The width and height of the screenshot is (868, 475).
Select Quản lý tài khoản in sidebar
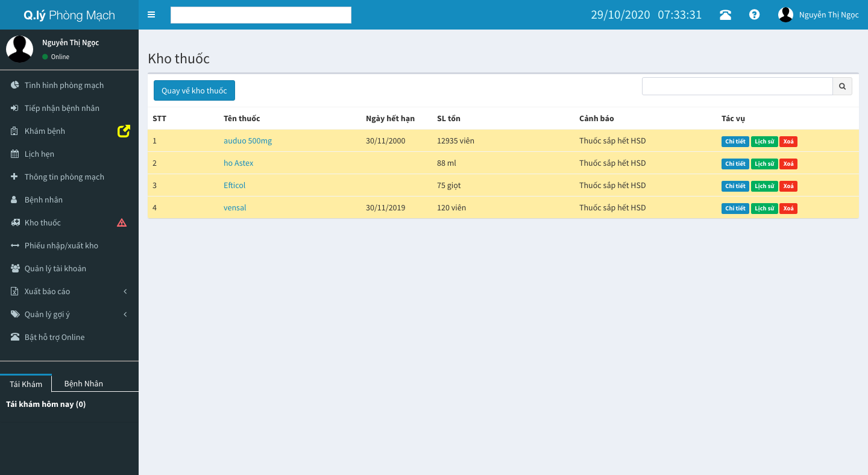[69, 268]
